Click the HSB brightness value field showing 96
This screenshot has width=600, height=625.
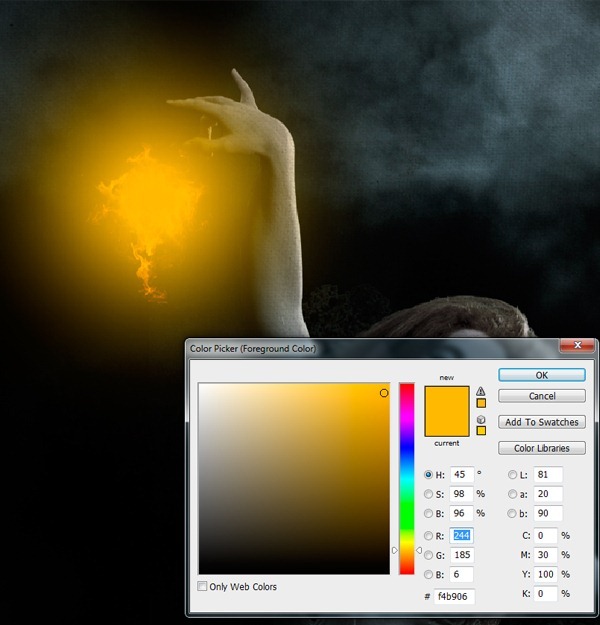[x=462, y=513]
